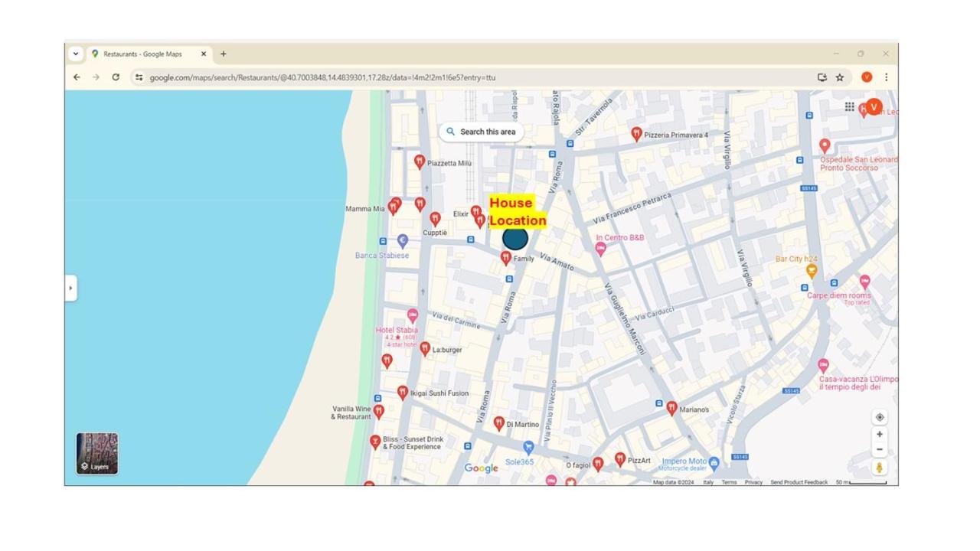Open the Google apps grid icon
Screen dimensions: 980x551
click(850, 106)
